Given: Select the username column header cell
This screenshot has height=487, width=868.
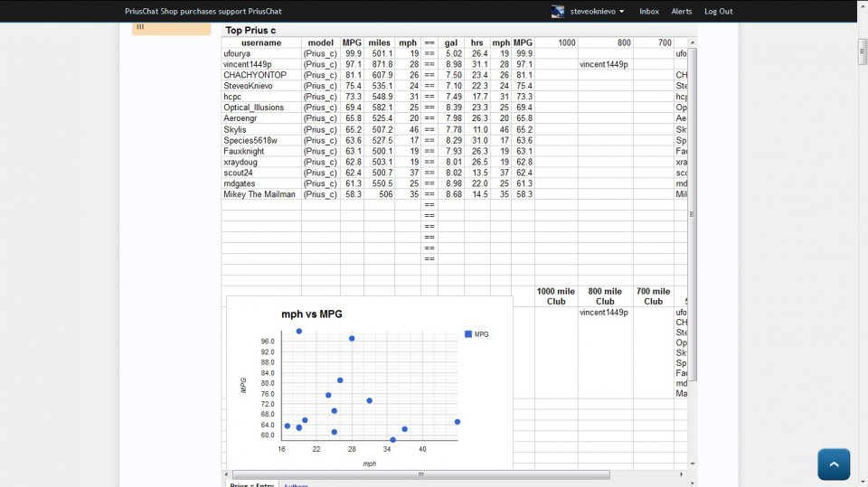Looking at the screenshot, I should [x=260, y=42].
